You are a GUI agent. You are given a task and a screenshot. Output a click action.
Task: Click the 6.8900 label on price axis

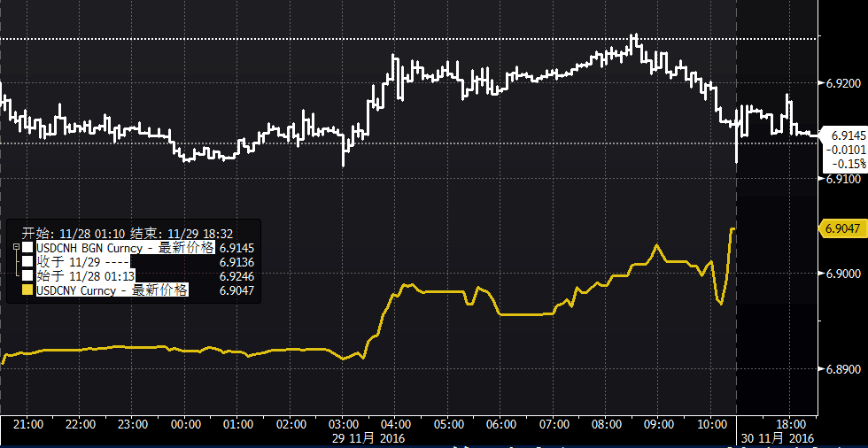[x=842, y=368]
